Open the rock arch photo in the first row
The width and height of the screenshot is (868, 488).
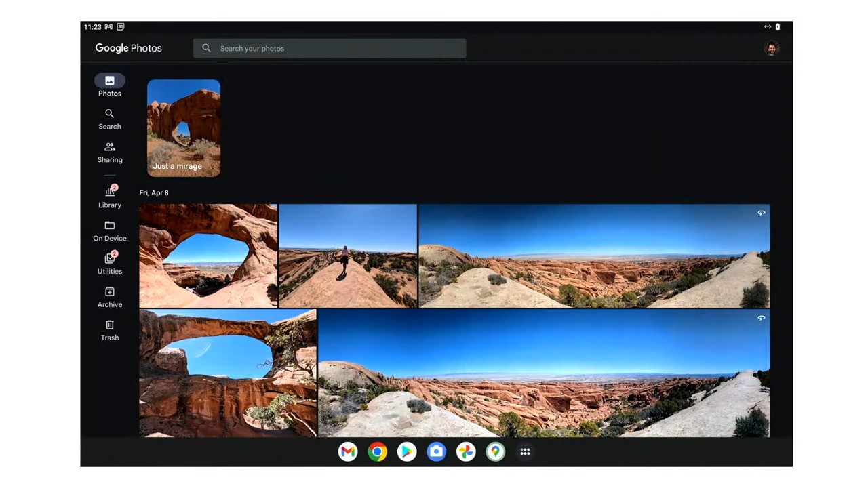click(208, 256)
